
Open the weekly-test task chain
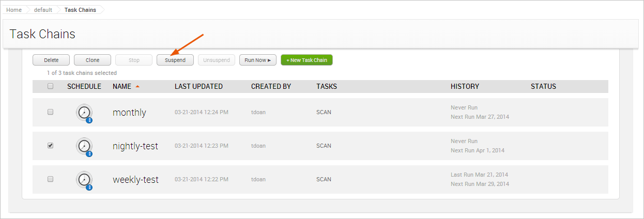pyautogui.click(x=135, y=180)
